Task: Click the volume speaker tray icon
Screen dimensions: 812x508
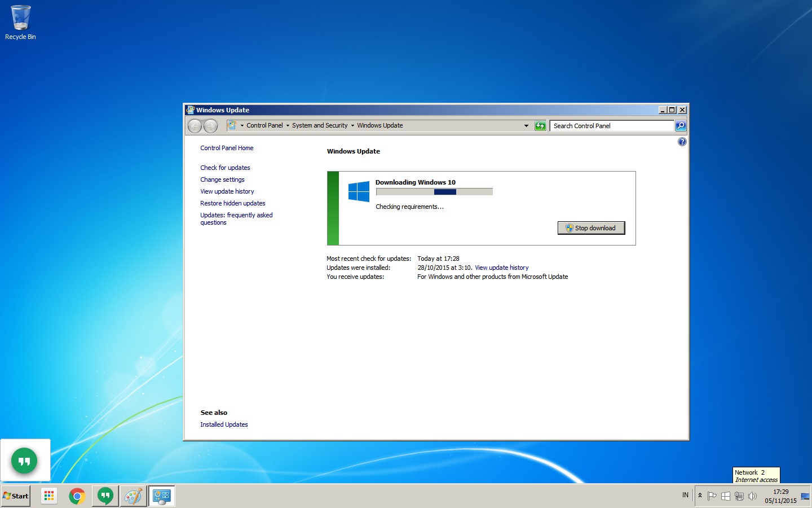Action: [x=752, y=496]
